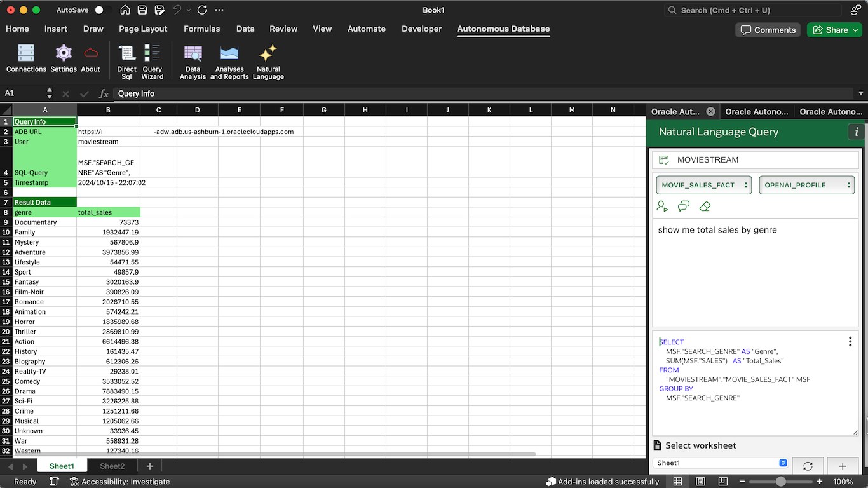
Task: Switch to Normal view in the status bar
Action: tap(678, 482)
